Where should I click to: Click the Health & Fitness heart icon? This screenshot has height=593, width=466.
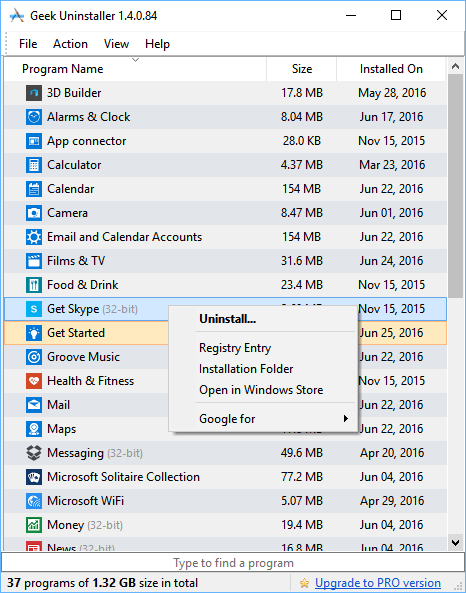coord(34,381)
